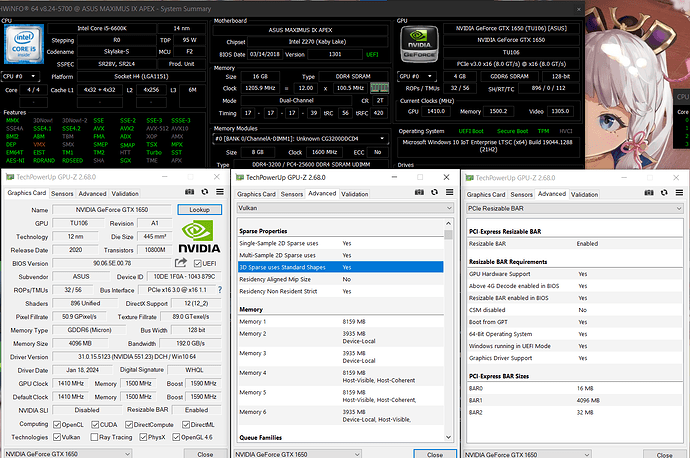Click NVIDIA GeForce logo in HWiNFO
Screen dimensions: 690x458
click(419, 44)
